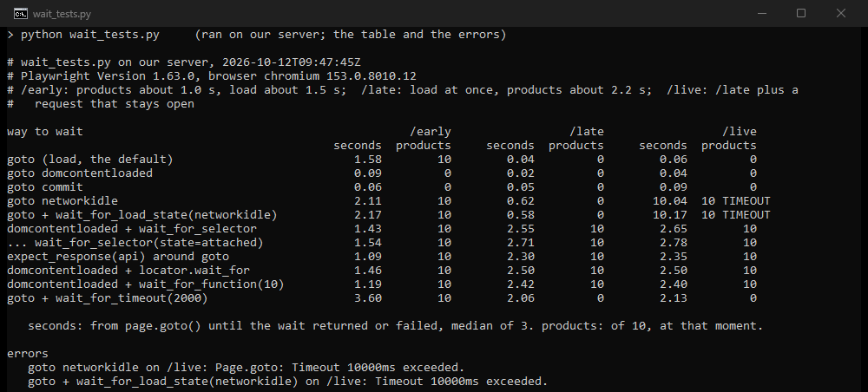Screen dimensions: 868x392
Task: Click the 'goto networkidle' row label
Action: coord(62,200)
